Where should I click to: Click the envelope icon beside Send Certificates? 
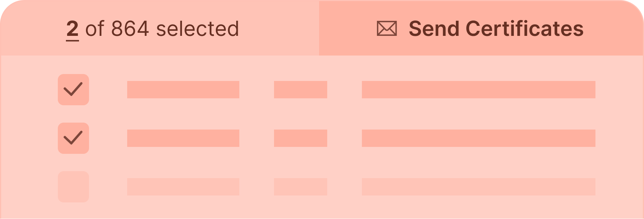(x=387, y=29)
